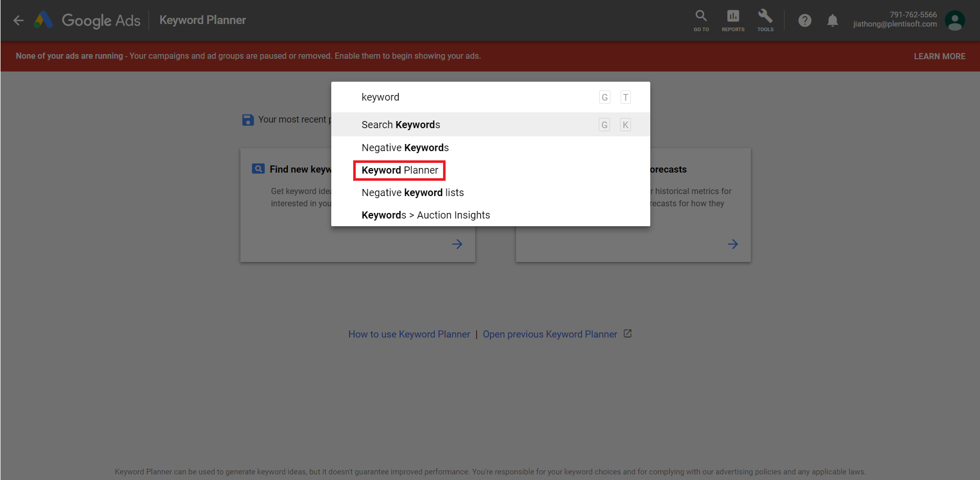Click the arrow on the Find new keywords card
This screenshot has width=980, height=480.
coord(457,244)
